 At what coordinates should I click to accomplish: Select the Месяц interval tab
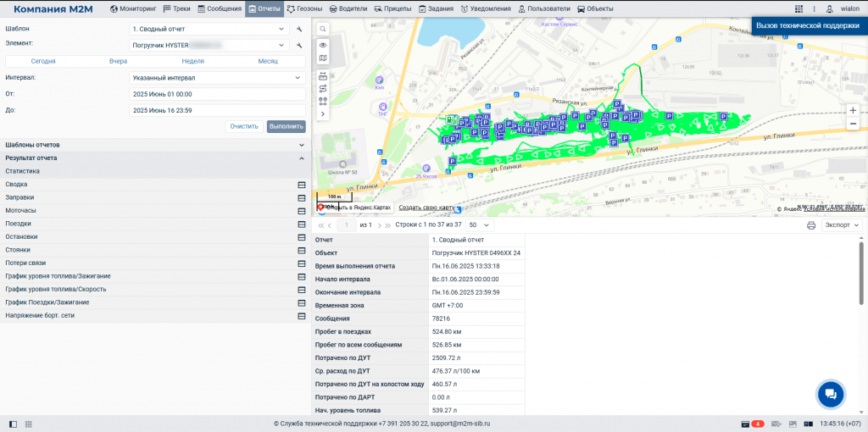(x=268, y=61)
